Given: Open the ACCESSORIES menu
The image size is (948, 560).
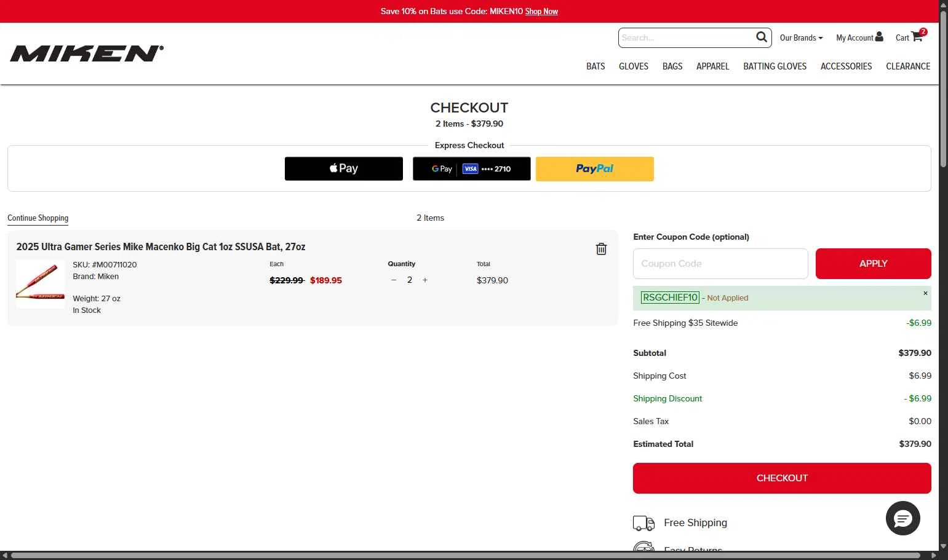Looking at the screenshot, I should pyautogui.click(x=846, y=66).
